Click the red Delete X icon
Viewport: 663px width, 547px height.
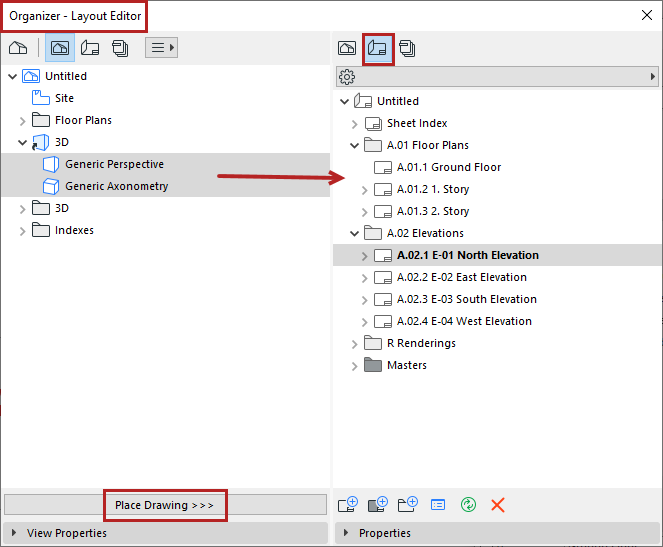point(498,505)
